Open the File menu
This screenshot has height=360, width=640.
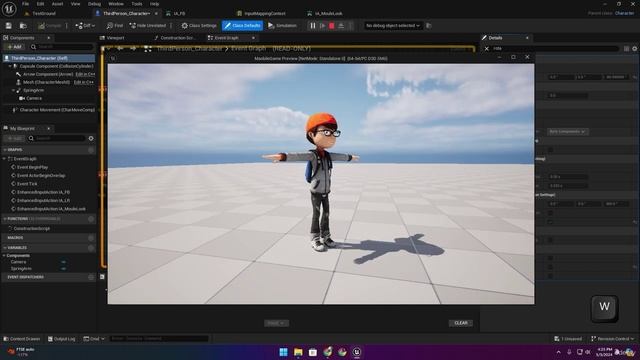(25, 4)
